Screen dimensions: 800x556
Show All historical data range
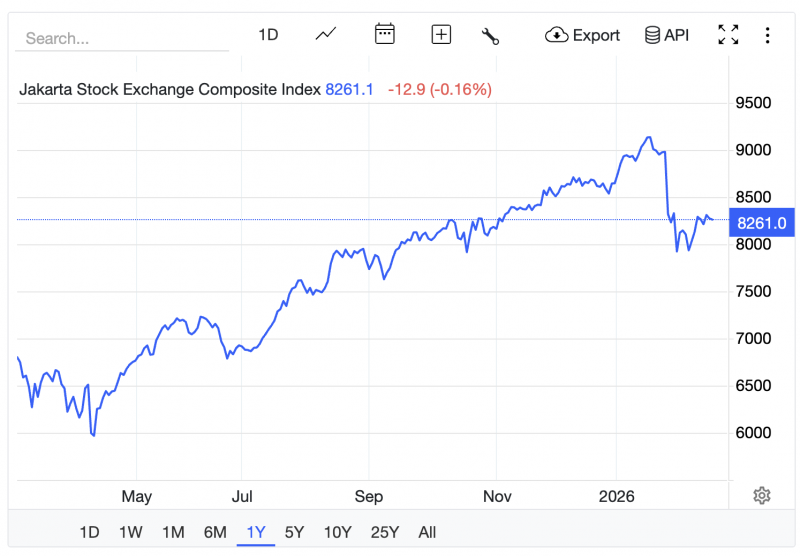point(427,532)
